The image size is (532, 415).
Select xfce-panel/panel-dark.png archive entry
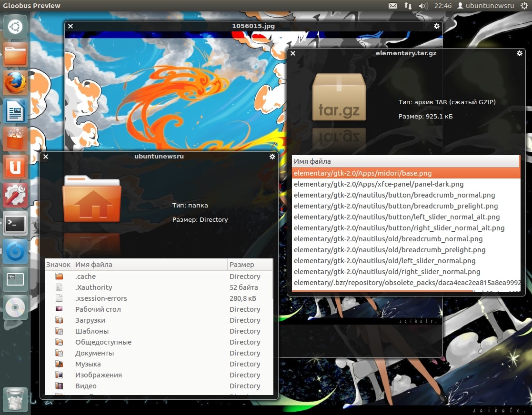pos(406,184)
